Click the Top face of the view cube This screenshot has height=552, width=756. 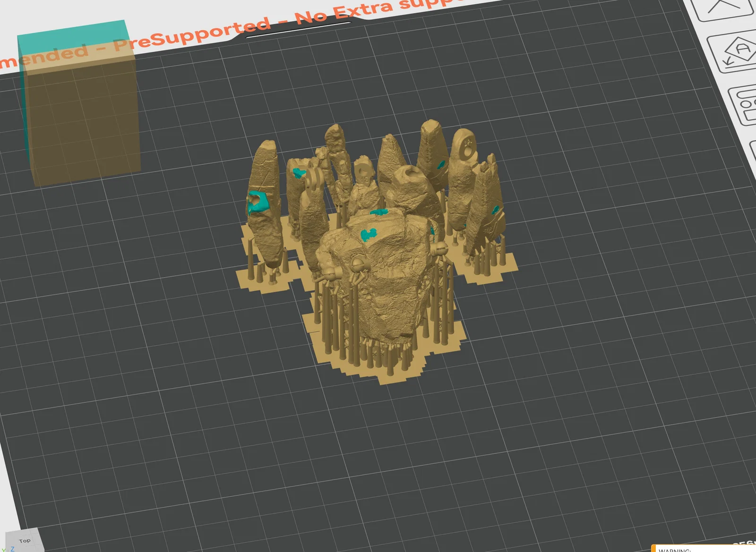tap(26, 540)
